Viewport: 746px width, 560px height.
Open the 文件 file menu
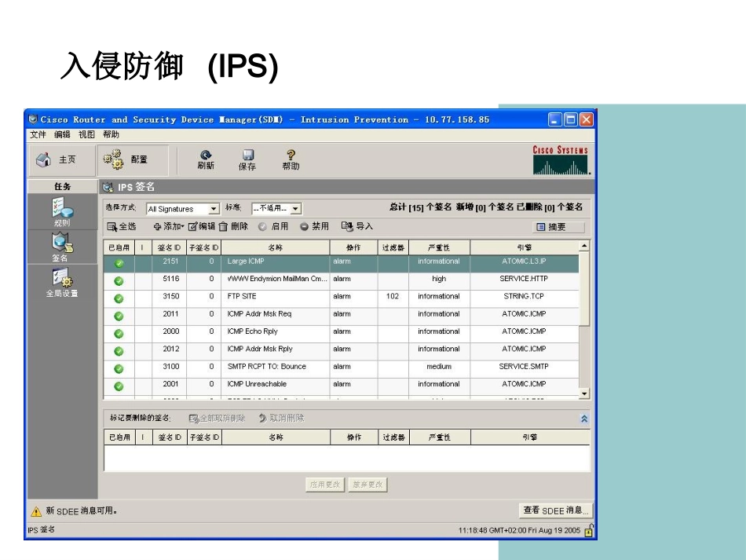tap(38, 134)
